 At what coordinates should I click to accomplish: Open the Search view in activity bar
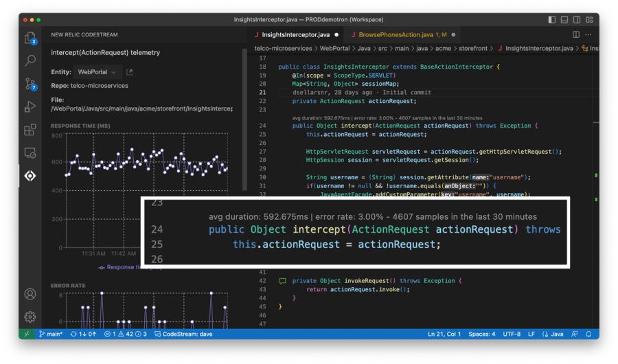pos(30,60)
